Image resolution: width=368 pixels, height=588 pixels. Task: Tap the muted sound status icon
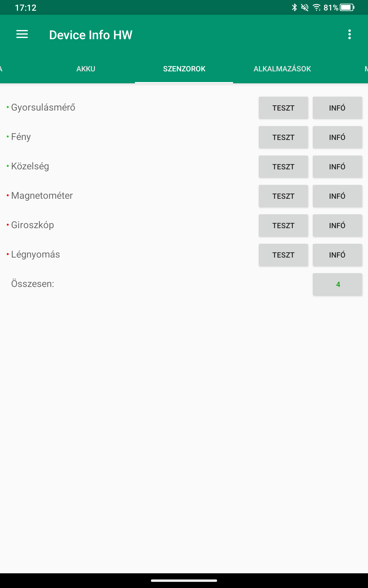305,7
